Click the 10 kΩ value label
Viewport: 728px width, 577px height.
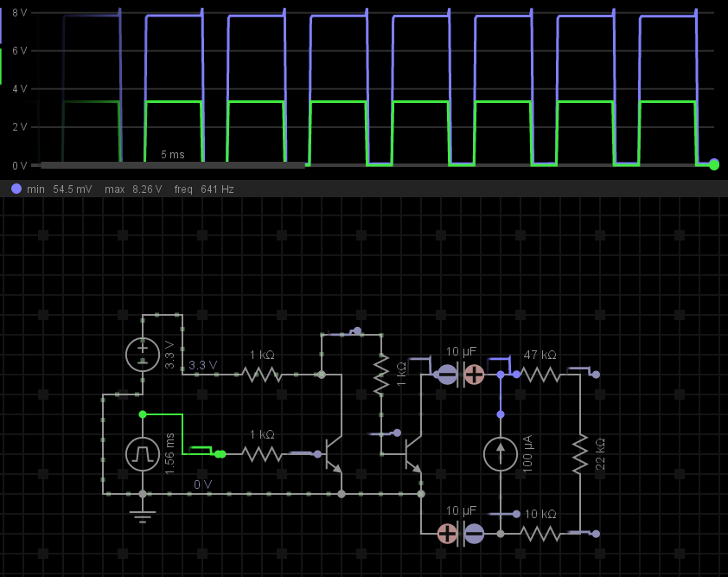[x=540, y=514]
